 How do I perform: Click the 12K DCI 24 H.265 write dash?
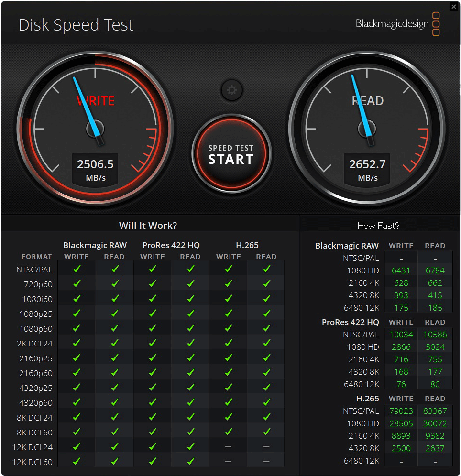point(229,446)
